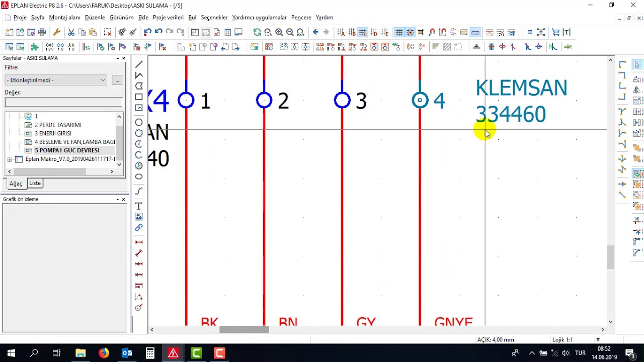Toggle the graphical preview window icon
The image size is (644, 362).
239,32
